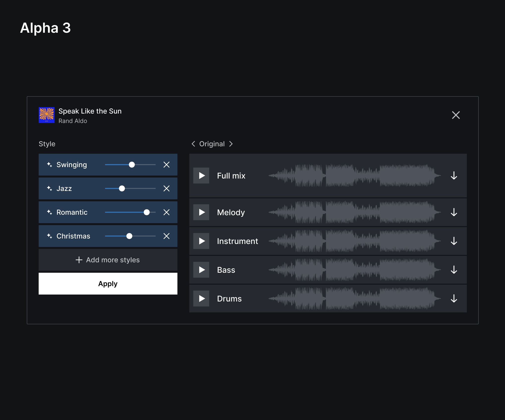Play the Instrument stem
Image resolution: width=505 pixels, height=420 pixels.
(201, 241)
